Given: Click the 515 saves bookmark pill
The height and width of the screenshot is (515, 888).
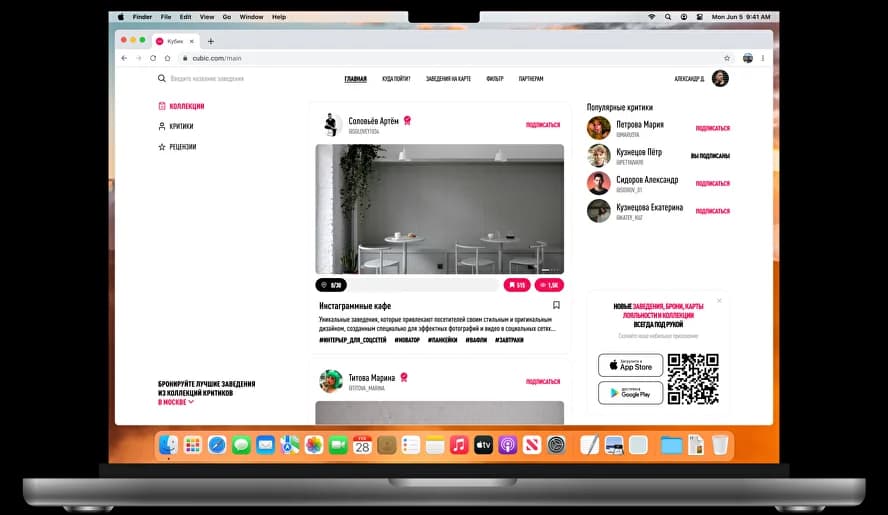Looking at the screenshot, I should pyautogui.click(x=516, y=285).
